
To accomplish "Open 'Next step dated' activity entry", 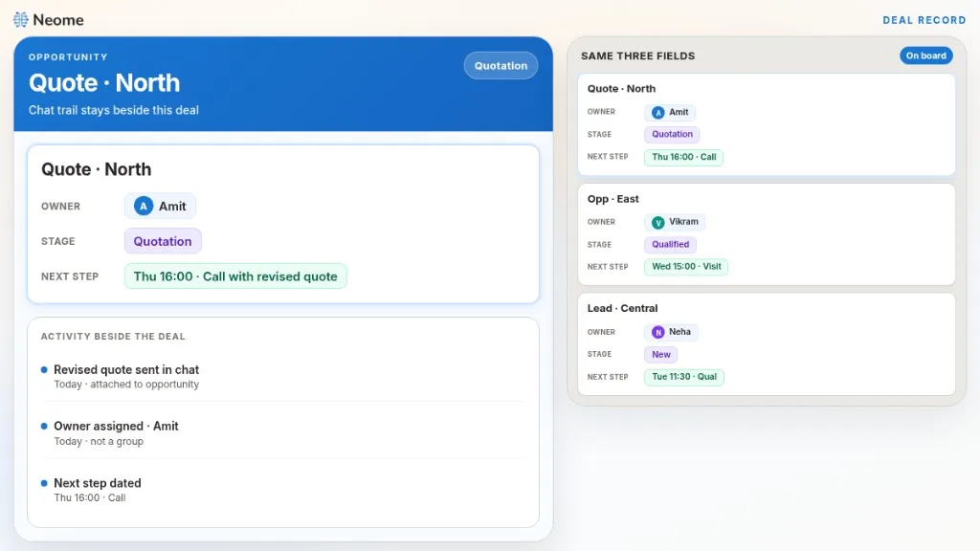I will (98, 483).
